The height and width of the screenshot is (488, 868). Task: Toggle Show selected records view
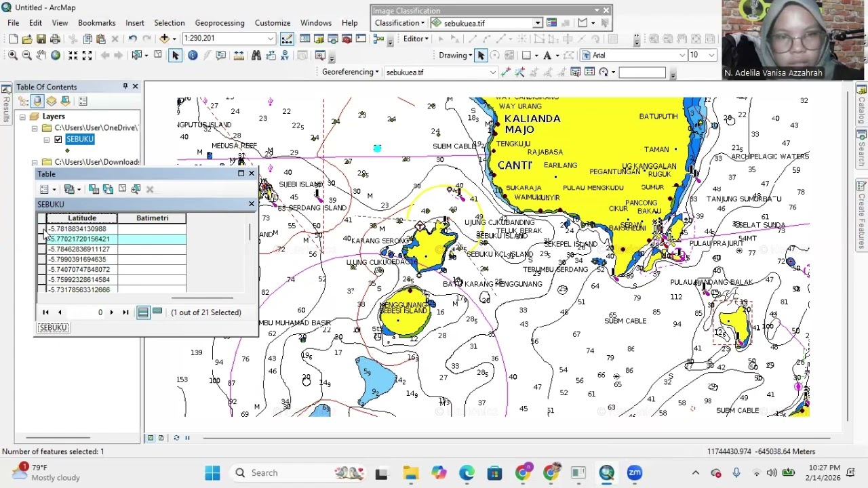(157, 312)
